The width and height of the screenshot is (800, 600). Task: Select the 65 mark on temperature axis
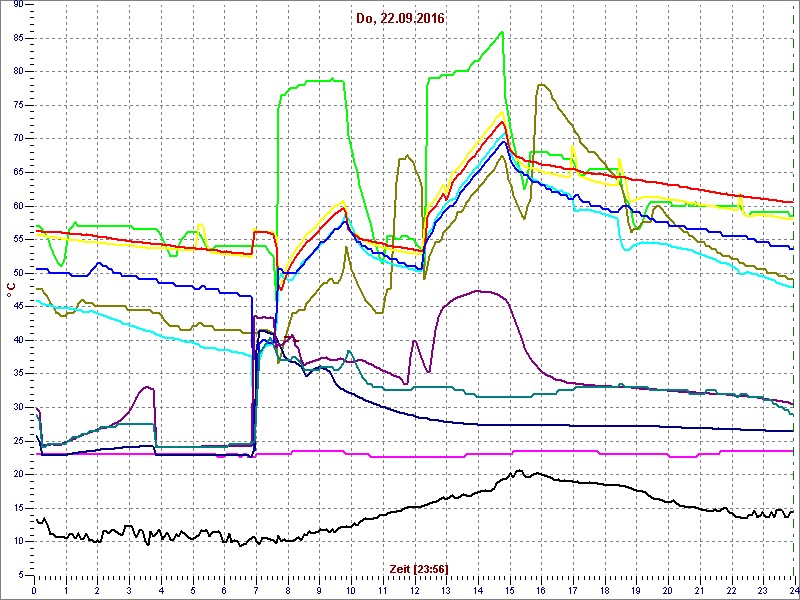point(18,172)
